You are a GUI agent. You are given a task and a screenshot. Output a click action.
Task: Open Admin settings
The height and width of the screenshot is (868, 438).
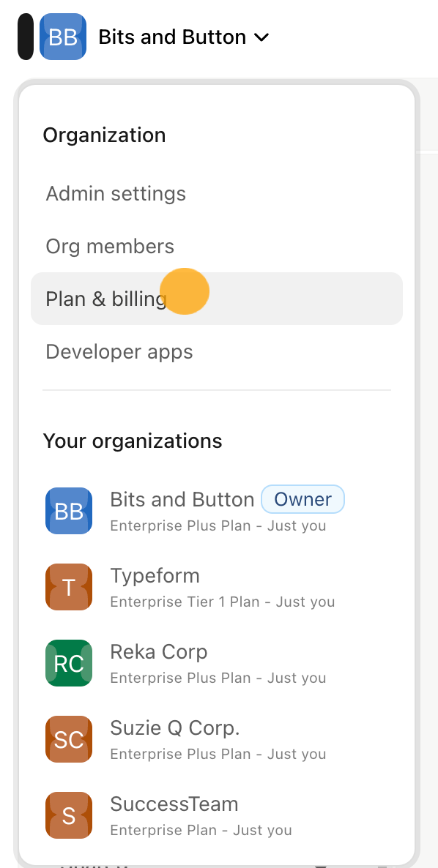tap(217, 194)
